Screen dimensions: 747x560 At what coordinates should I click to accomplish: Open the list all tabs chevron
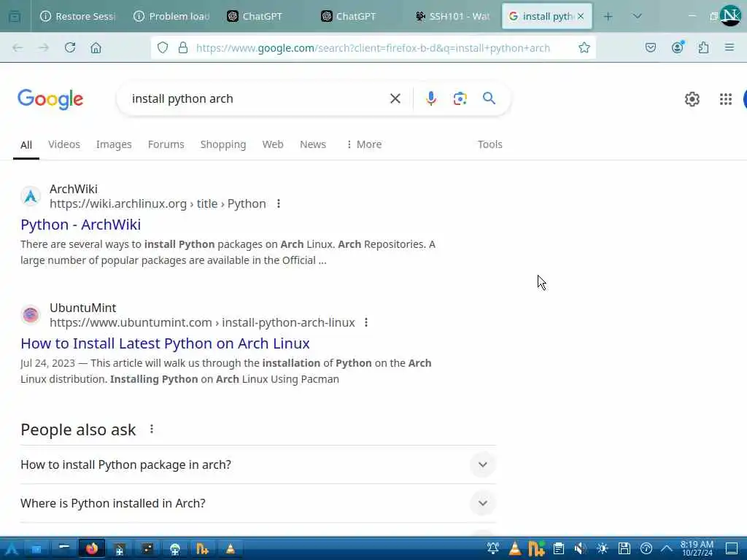coord(637,16)
